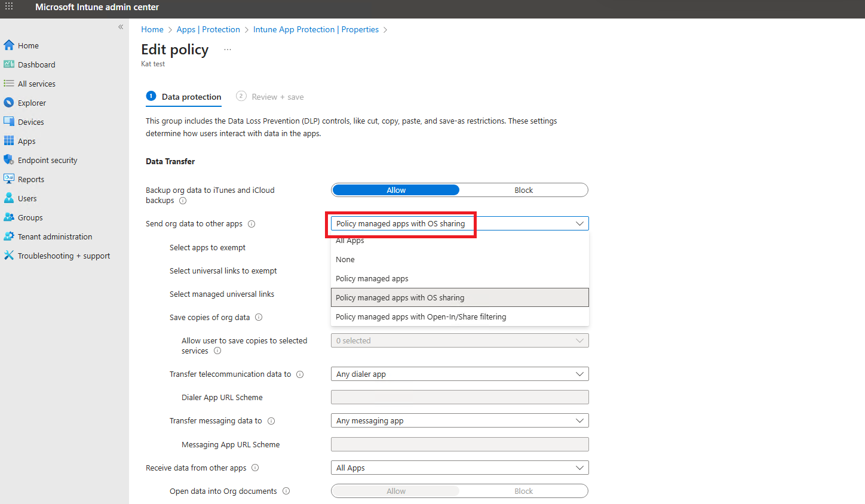Set iCloud backup toggle to Allow
Screen dimensions: 865x504
tap(396, 190)
